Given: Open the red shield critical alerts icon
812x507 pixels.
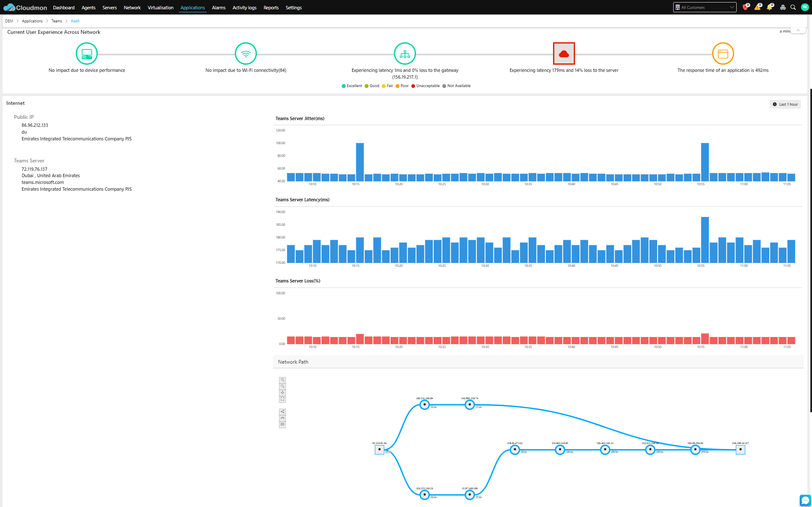Looking at the screenshot, I should pyautogui.click(x=746, y=7).
